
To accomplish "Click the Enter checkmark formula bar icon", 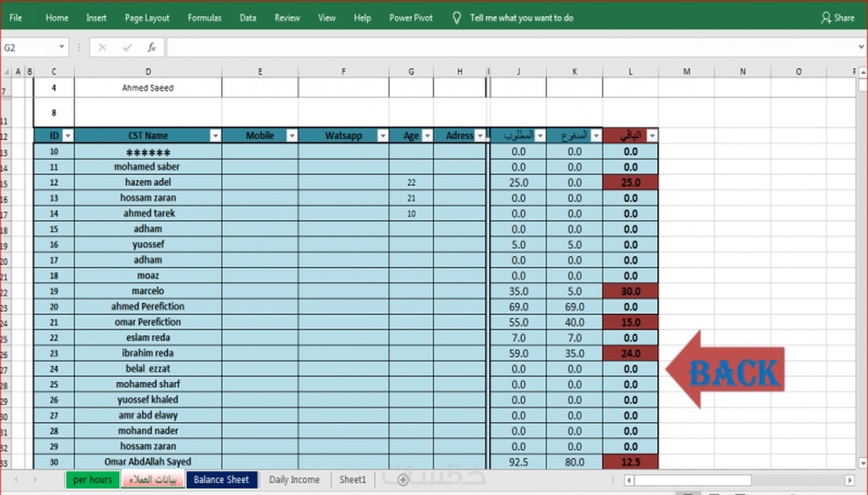I will [x=127, y=47].
